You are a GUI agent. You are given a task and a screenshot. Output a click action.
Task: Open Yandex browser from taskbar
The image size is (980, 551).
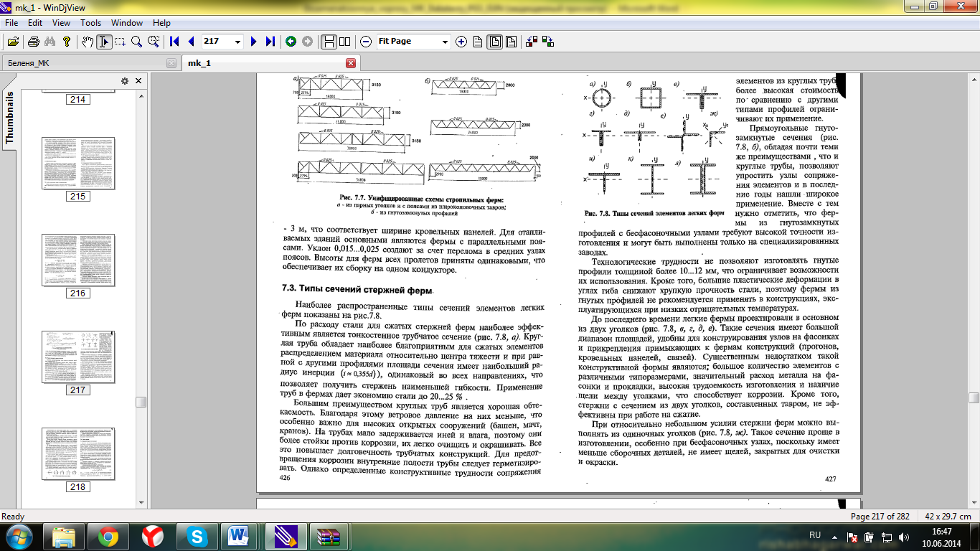tap(152, 536)
